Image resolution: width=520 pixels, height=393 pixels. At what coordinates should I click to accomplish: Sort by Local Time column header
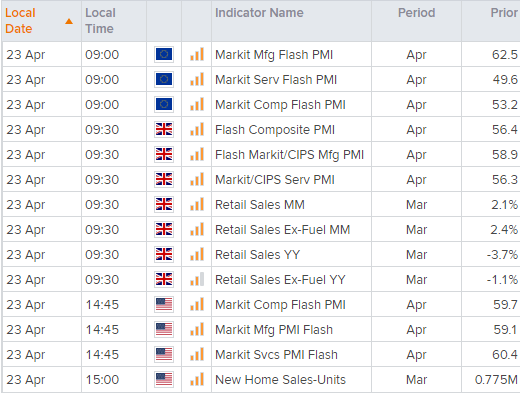pos(100,21)
